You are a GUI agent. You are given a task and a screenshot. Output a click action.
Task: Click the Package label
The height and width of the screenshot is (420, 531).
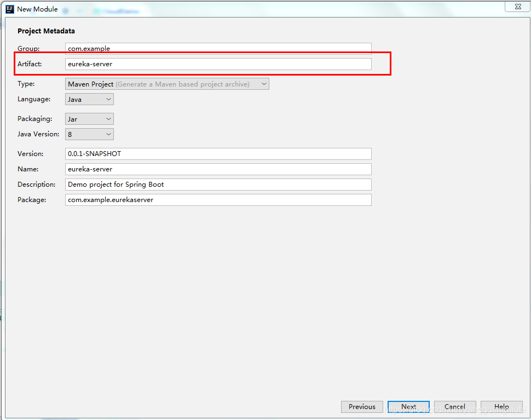click(x=32, y=200)
